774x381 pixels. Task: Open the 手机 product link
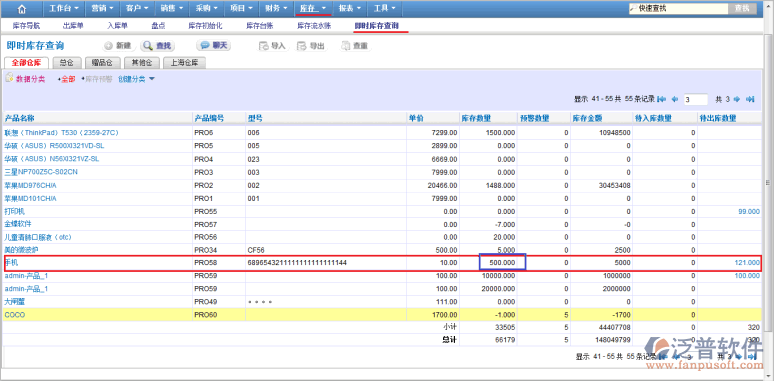click(11, 263)
